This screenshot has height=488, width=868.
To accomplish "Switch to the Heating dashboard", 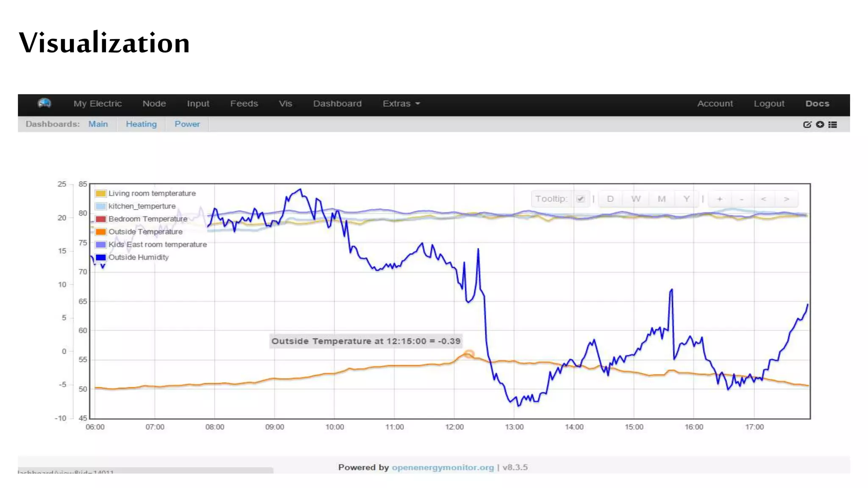I will coord(141,124).
